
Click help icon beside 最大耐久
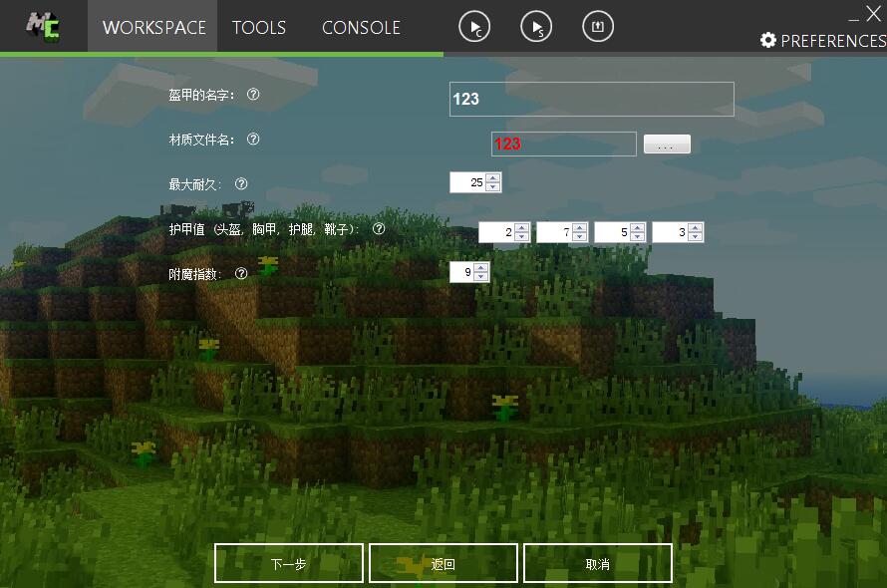[241, 184]
